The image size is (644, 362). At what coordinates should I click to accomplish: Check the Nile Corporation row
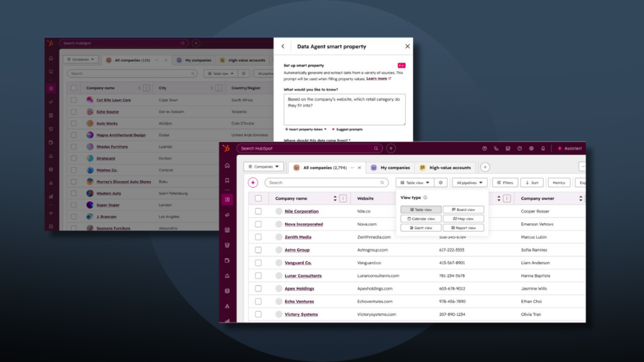pos(258,211)
